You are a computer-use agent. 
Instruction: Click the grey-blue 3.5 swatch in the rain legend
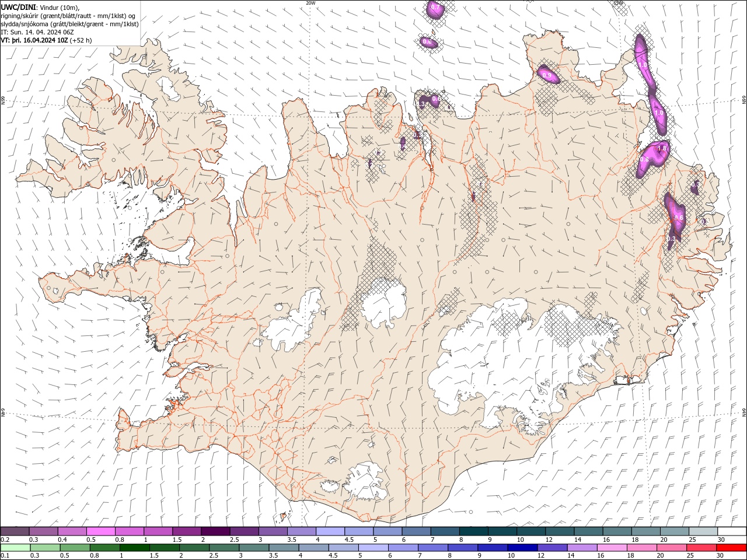pos(284,548)
